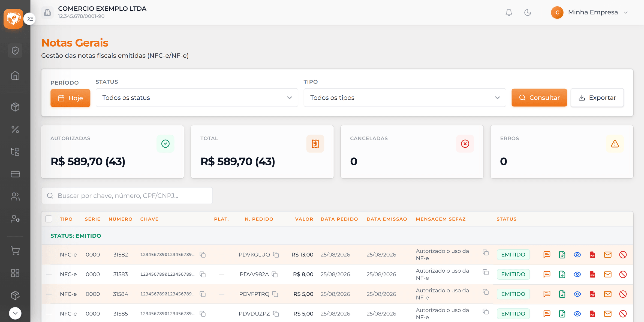
Task: Sort by DATA EMISSÃO column header
Action: 387,219
